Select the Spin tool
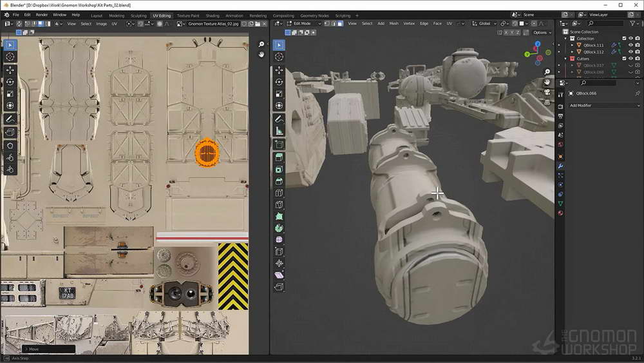The height and width of the screenshot is (363, 644). click(x=279, y=228)
